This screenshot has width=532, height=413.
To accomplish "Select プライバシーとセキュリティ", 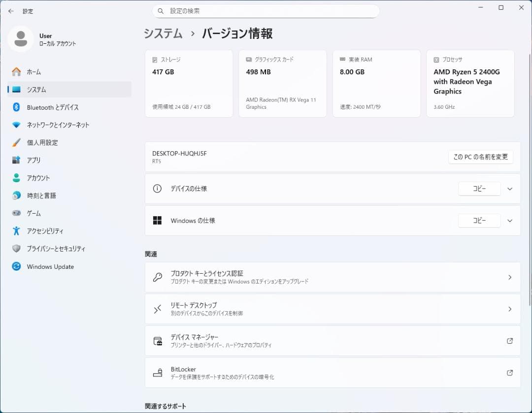I will 69,249.
